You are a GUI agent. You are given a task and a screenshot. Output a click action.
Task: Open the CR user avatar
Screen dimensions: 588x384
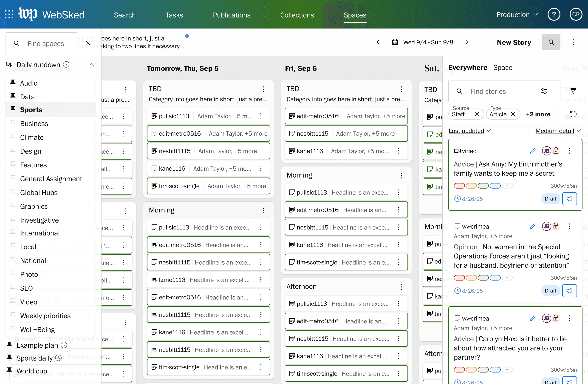pos(576,14)
